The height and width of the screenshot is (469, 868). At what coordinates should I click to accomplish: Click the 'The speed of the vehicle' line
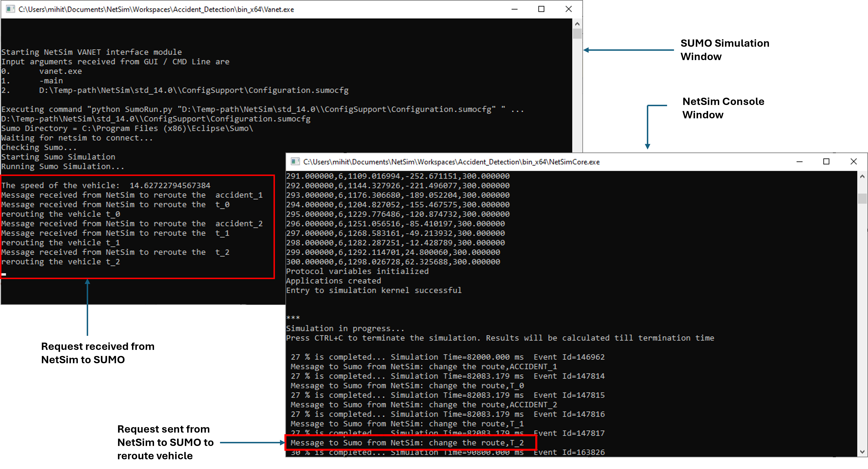coord(106,185)
